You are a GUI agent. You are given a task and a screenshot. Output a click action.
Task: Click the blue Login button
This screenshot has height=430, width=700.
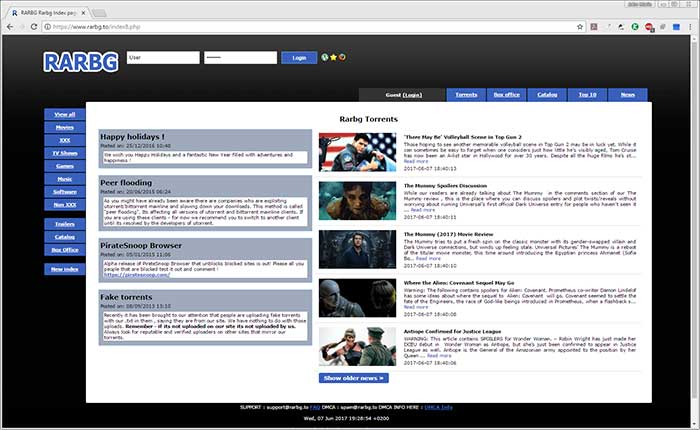(299, 58)
